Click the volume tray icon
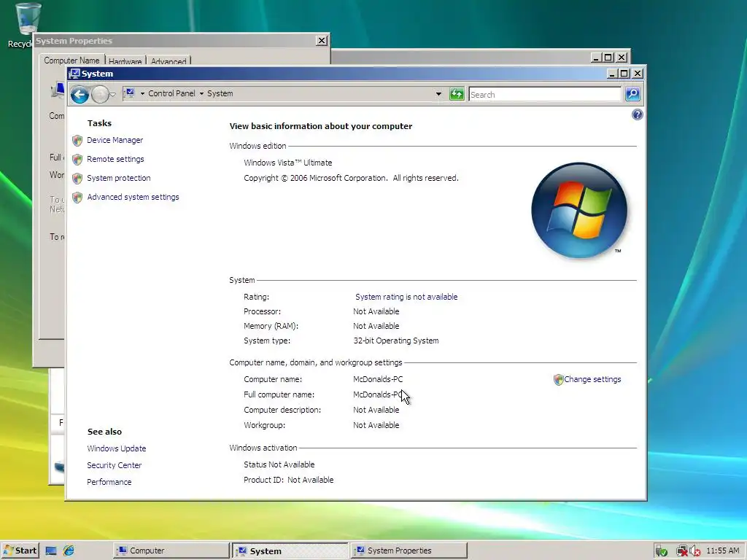 click(x=694, y=551)
